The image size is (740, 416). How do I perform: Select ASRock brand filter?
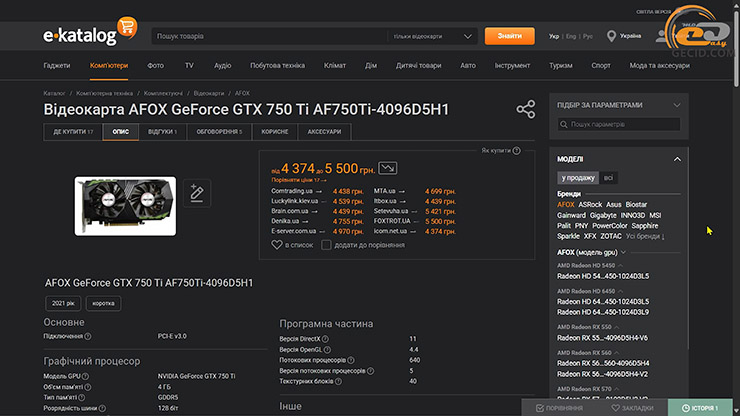(590, 204)
